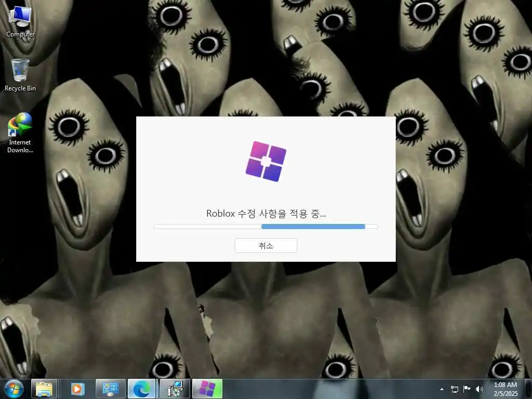The height and width of the screenshot is (399, 532).
Task: Click the Roblox installer progress bar
Action: click(265, 227)
